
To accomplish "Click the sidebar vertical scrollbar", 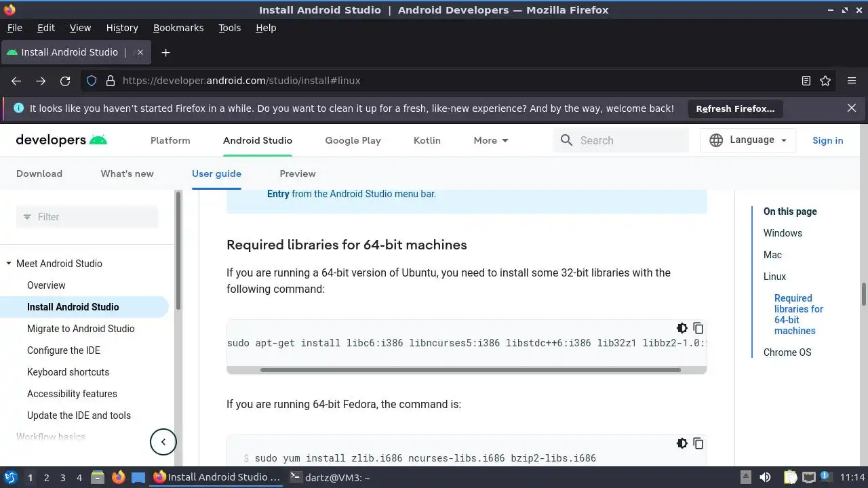I will coord(178,251).
